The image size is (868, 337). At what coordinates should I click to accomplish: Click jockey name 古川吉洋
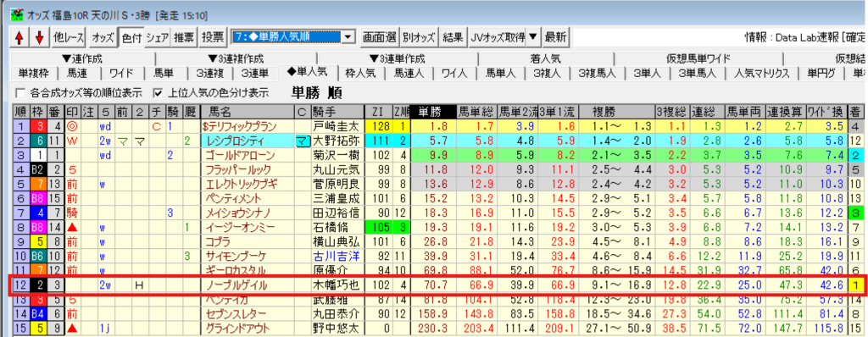[x=337, y=256]
